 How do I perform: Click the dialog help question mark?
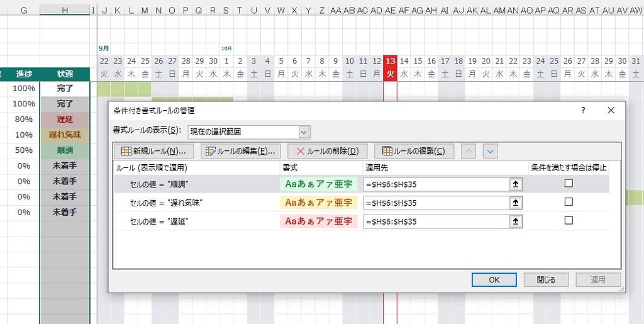[583, 111]
